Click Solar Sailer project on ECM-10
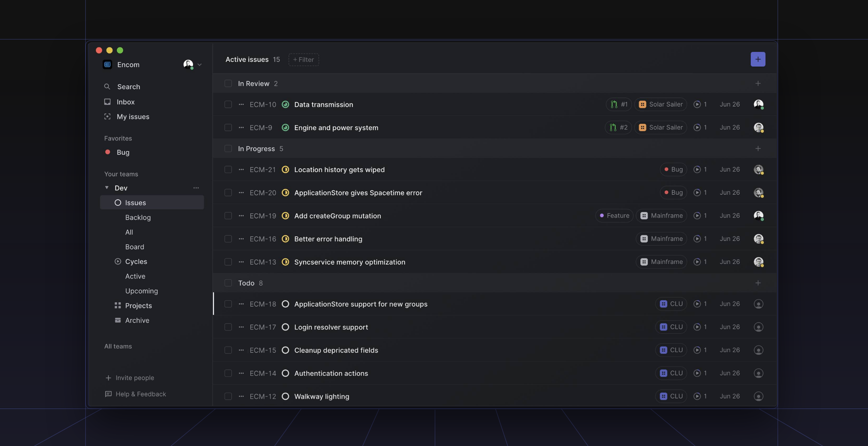 660,105
